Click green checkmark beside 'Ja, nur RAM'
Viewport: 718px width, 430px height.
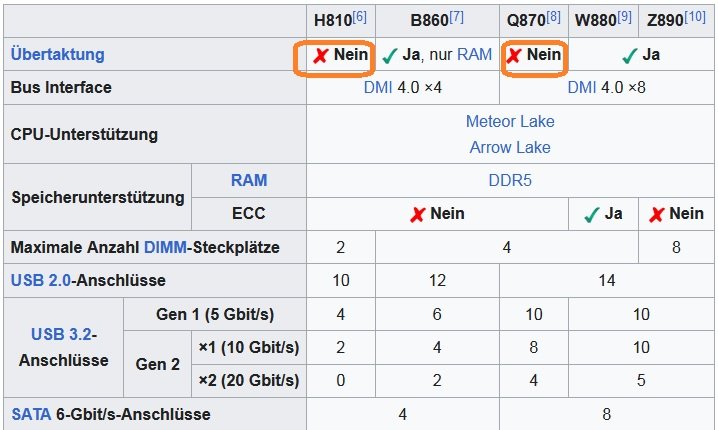389,56
